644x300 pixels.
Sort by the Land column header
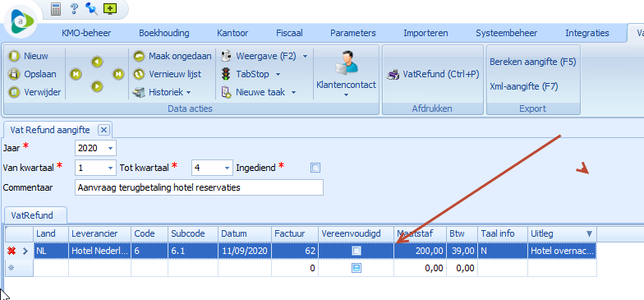[x=51, y=233]
